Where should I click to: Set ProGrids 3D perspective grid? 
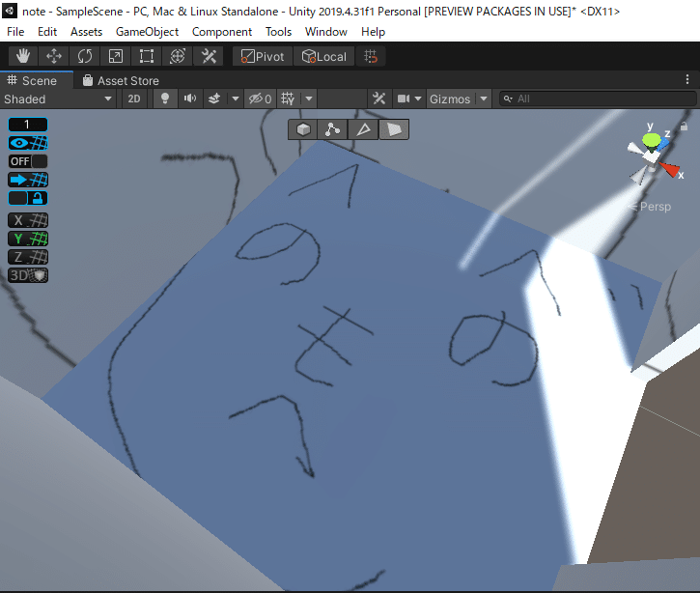(28, 275)
